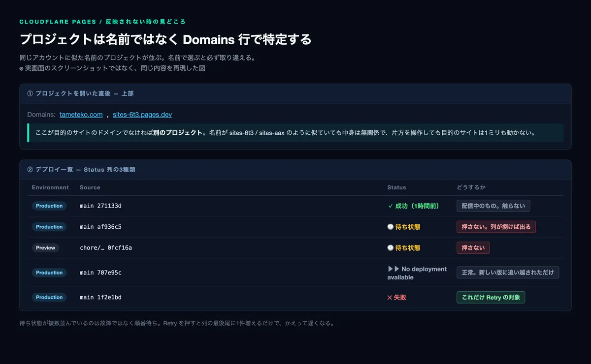Click the green 成功（1時間前）status
This screenshot has width=591, height=364.
(413, 206)
